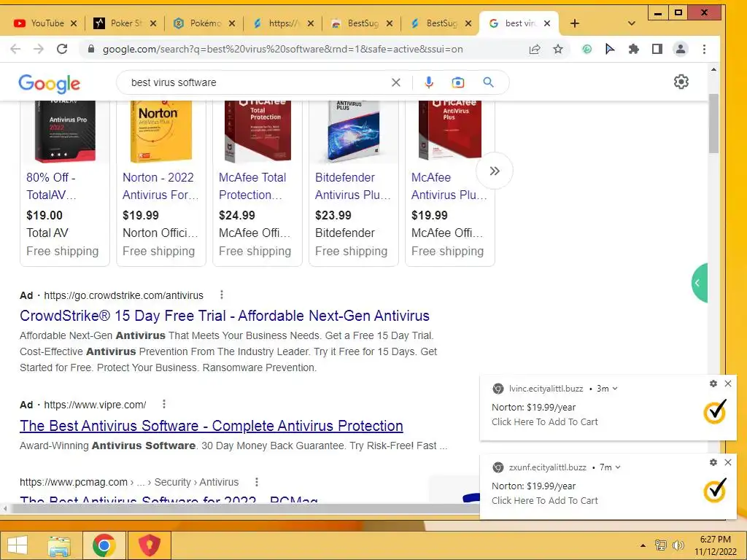Open the Google logo homepage
The width and height of the screenshot is (747, 560).
coord(49,84)
